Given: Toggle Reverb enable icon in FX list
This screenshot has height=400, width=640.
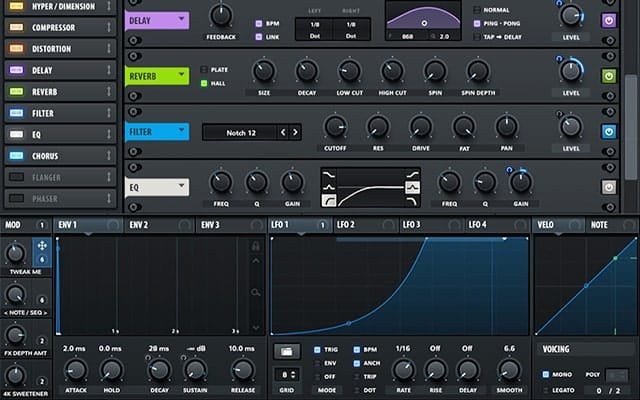Looking at the screenshot, I should pyautogui.click(x=16, y=91).
